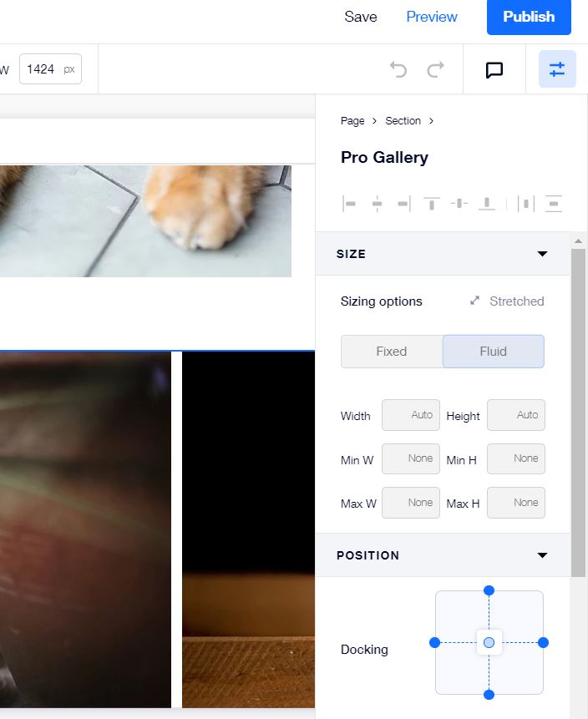Click the blue Publish button
This screenshot has width=588, height=719.
[x=529, y=17]
